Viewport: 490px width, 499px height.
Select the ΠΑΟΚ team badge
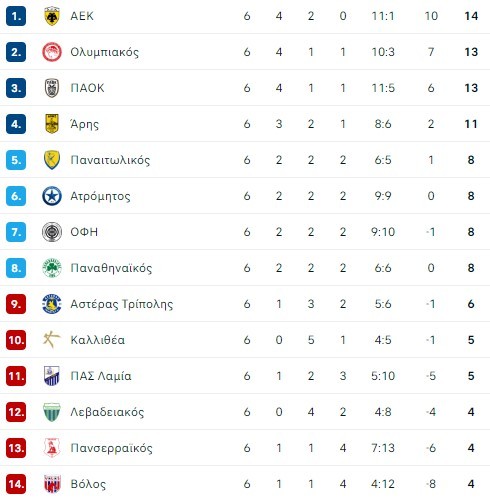coord(52,88)
